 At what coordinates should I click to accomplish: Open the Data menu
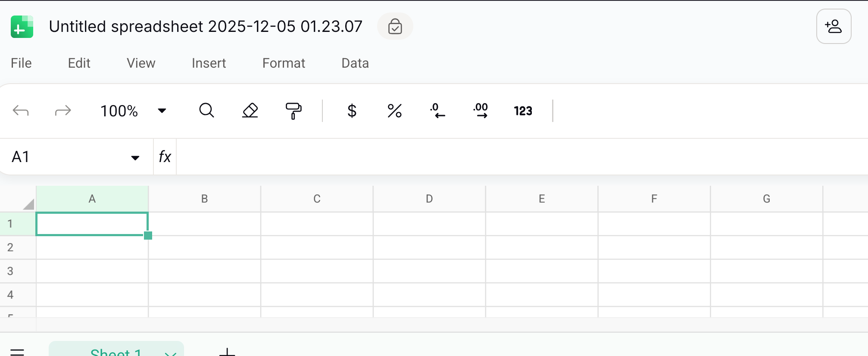355,63
